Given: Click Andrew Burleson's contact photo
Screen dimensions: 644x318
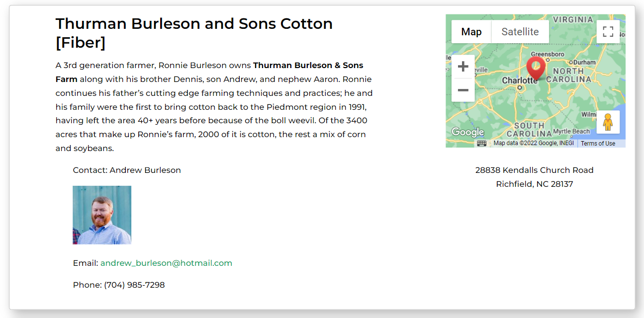Looking at the screenshot, I should (102, 215).
